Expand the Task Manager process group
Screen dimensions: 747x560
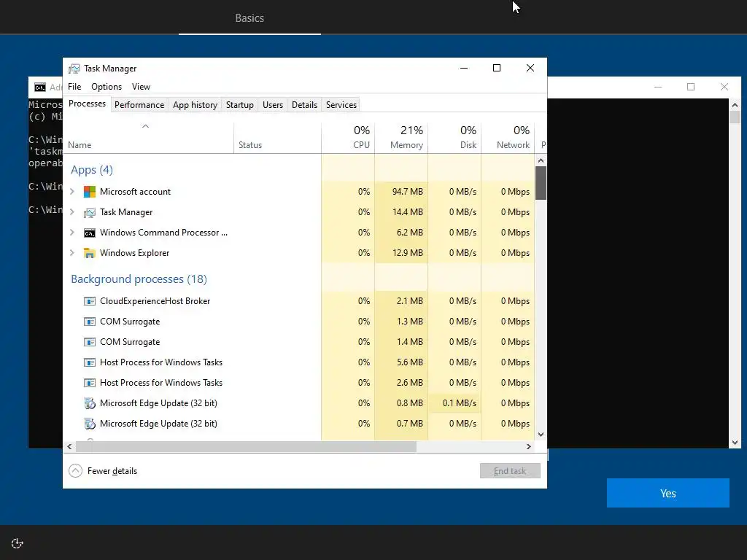click(x=72, y=212)
